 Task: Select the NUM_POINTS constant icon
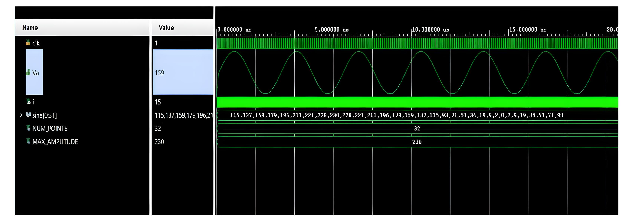[x=28, y=128]
